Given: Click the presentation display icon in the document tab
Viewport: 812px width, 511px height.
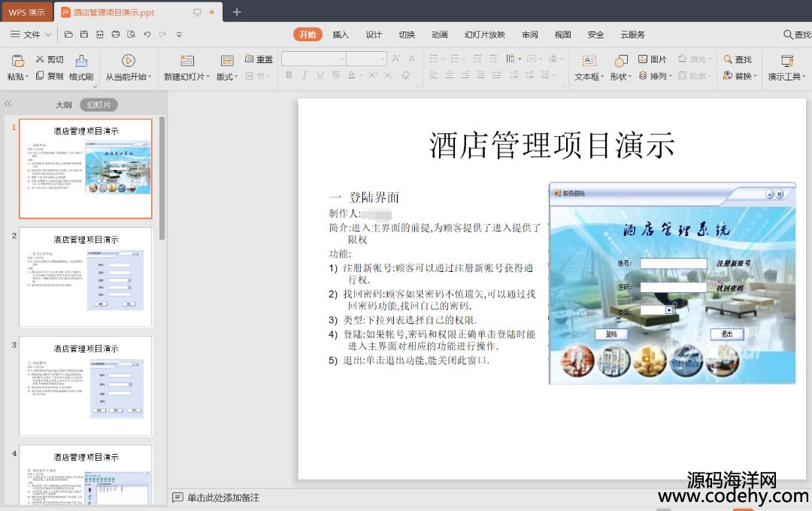Looking at the screenshot, I should coord(197,13).
